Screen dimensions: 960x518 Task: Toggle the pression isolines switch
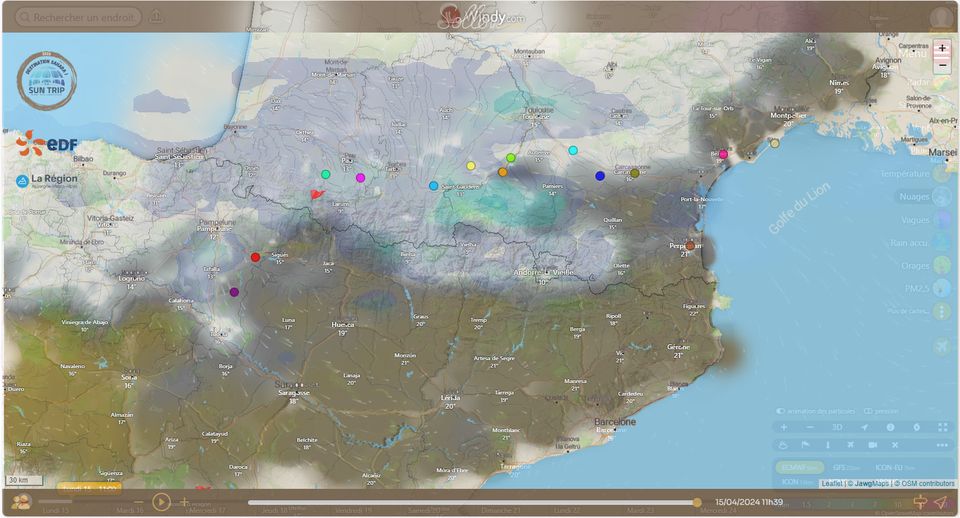868,411
